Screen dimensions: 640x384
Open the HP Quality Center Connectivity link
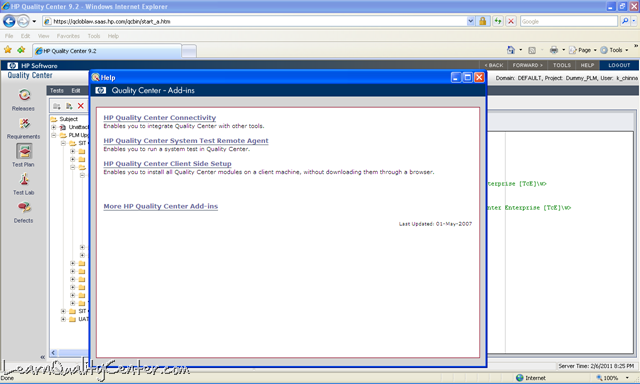pyautogui.click(x=160, y=118)
